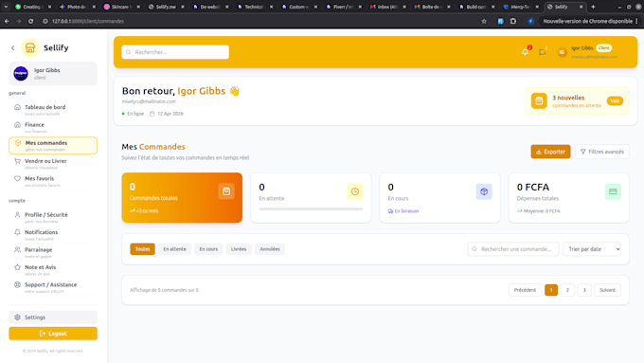Image resolution: width=644 pixels, height=363 pixels.
Task: Click the Précédent pagination button
Action: tap(525, 290)
